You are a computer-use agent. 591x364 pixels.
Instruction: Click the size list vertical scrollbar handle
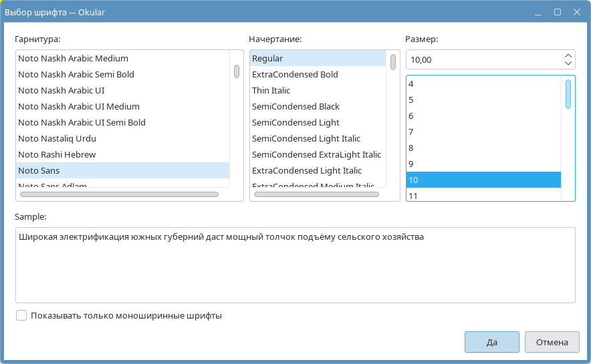click(x=568, y=94)
